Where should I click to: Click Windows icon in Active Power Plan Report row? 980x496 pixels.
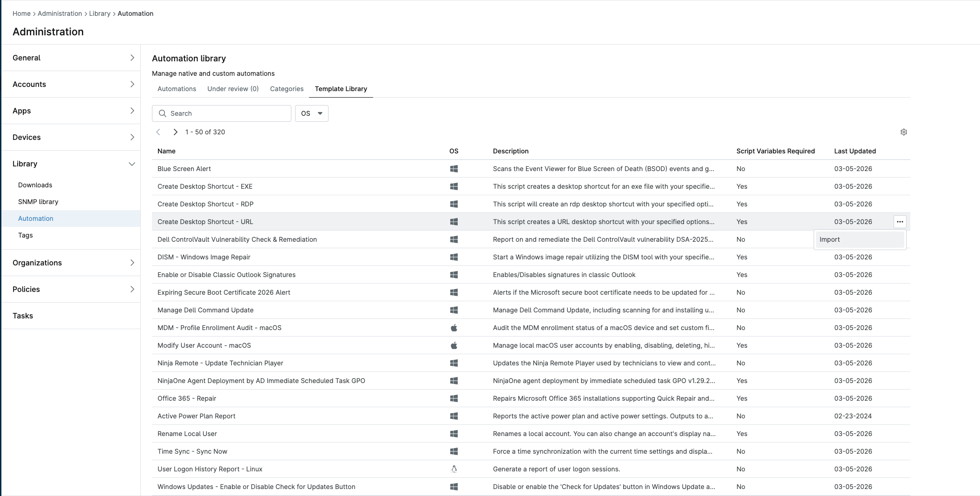(x=454, y=416)
